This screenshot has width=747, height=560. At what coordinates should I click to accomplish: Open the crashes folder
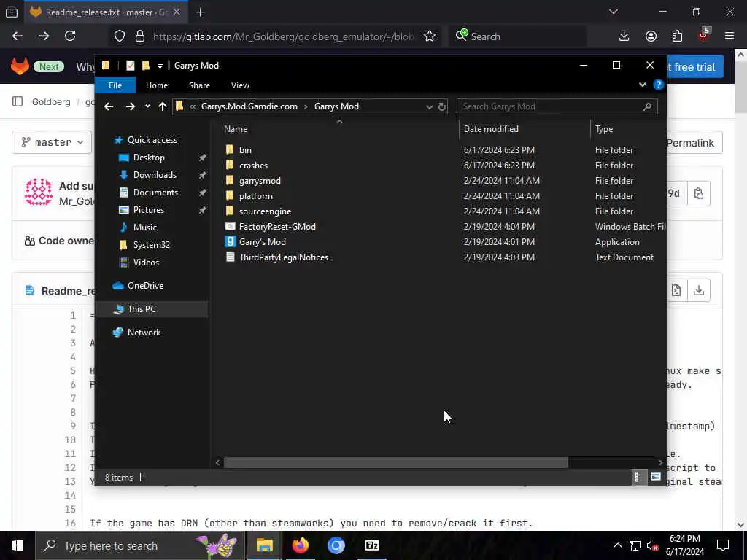point(253,166)
